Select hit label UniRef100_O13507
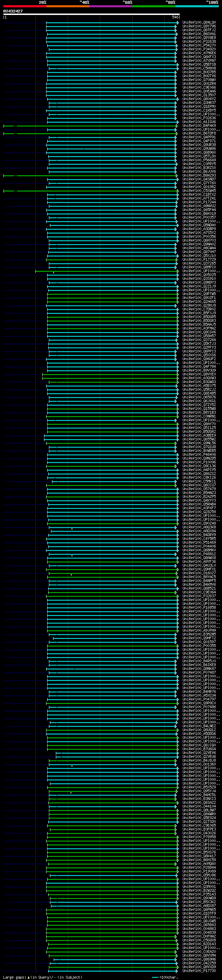The width and height of the screenshot is (222, 980). click(x=199, y=95)
